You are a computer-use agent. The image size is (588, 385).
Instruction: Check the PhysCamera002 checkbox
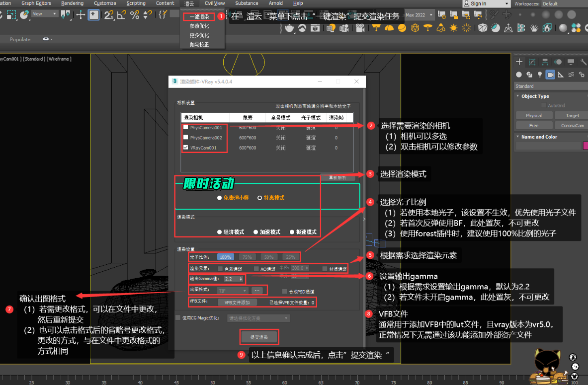click(185, 137)
